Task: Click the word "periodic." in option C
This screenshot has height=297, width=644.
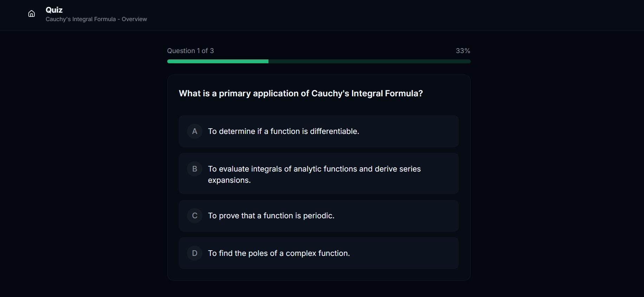Action: click(x=319, y=216)
